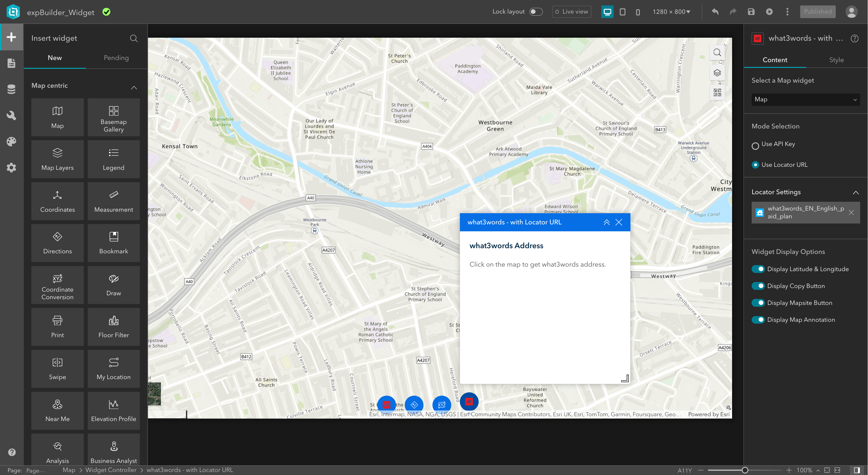The width and height of the screenshot is (868, 475).
Task: Click the satellite basemap thumbnail on map
Action: pyautogui.click(x=155, y=394)
